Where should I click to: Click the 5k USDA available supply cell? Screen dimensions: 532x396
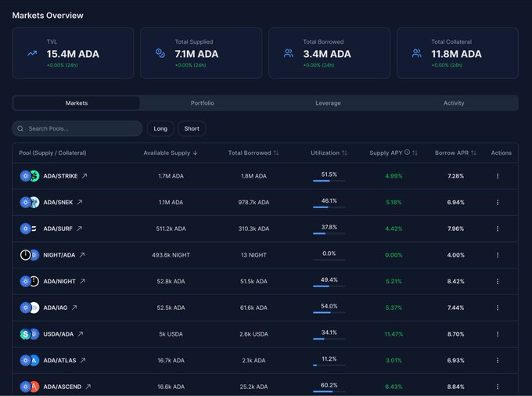click(x=171, y=334)
